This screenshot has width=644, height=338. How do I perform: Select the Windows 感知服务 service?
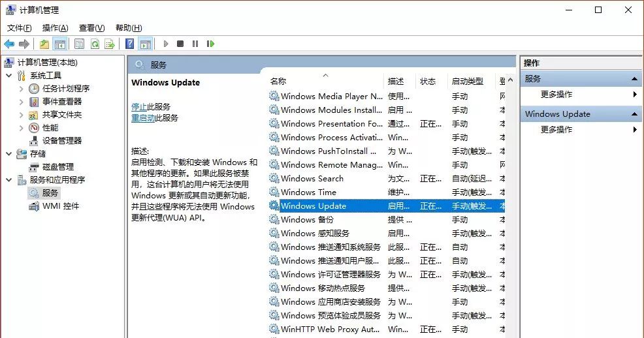point(387,234)
